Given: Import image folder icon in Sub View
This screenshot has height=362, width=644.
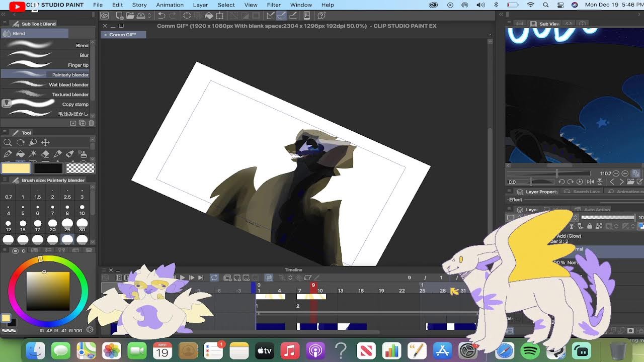Looking at the screenshot, I should 631,182.
